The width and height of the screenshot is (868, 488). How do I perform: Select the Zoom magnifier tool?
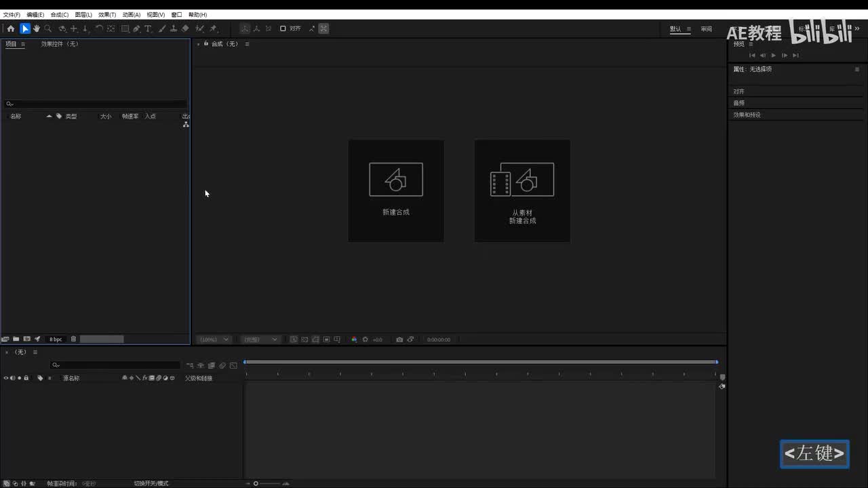[48, 28]
